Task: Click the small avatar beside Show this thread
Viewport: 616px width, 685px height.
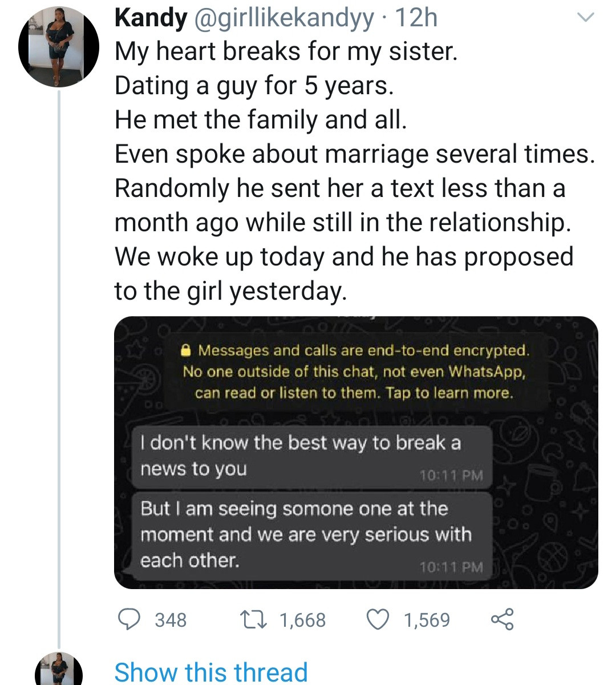Action: (x=59, y=669)
